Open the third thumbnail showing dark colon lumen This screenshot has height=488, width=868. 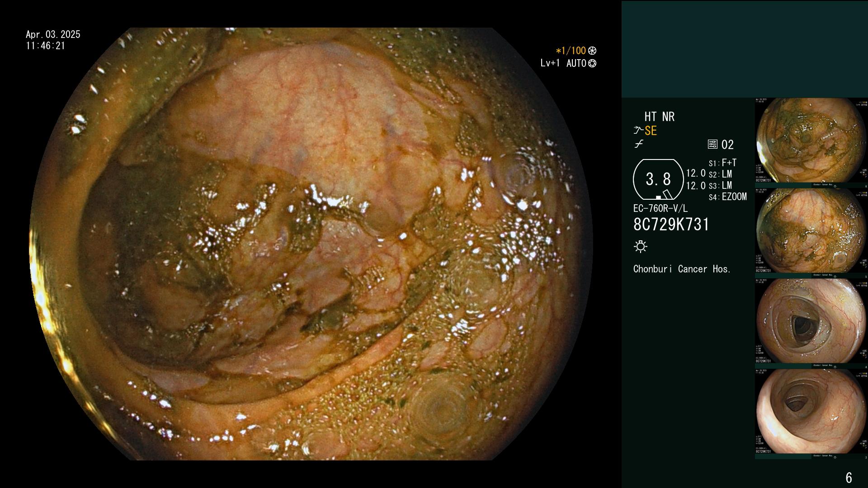pos(811,321)
